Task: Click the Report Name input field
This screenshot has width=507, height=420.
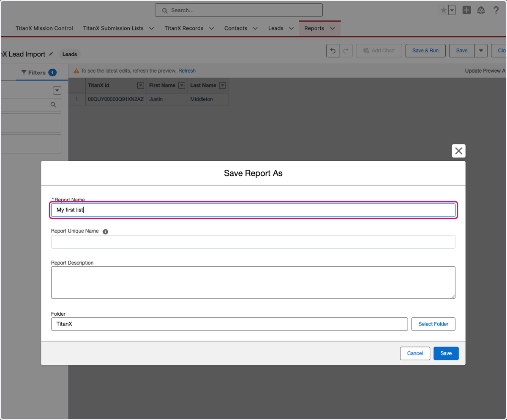Action: pyautogui.click(x=253, y=210)
